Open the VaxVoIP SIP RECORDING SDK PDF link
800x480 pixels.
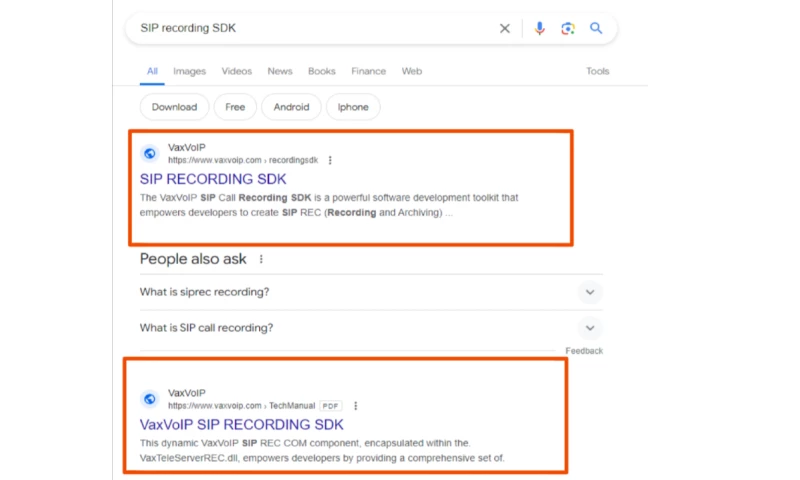point(242,424)
